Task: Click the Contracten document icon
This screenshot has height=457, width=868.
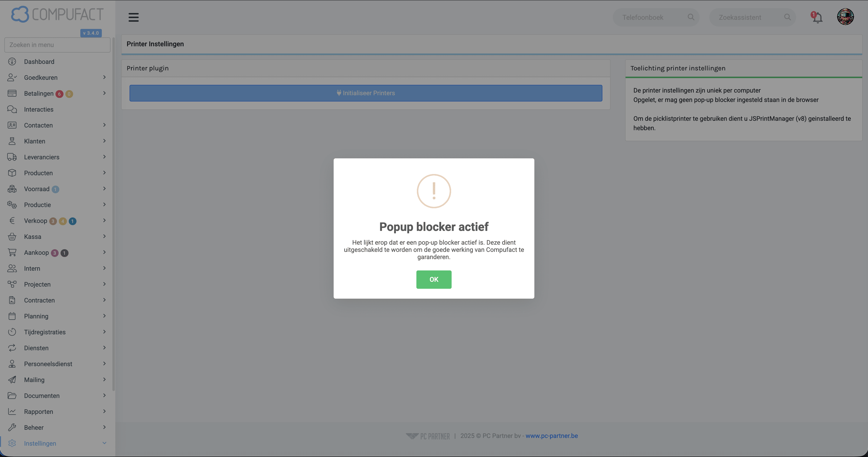Action: (12, 300)
